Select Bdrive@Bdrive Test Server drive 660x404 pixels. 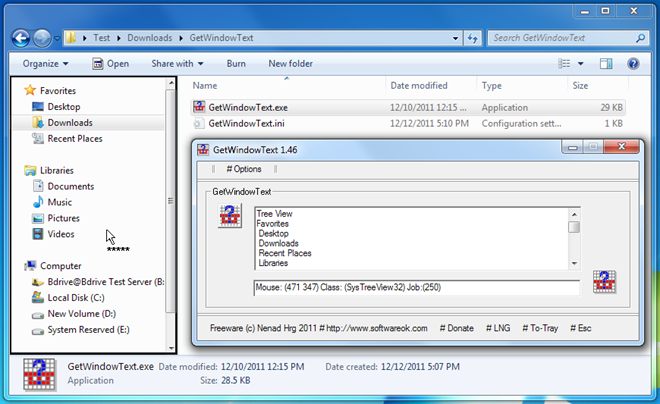click(x=106, y=282)
